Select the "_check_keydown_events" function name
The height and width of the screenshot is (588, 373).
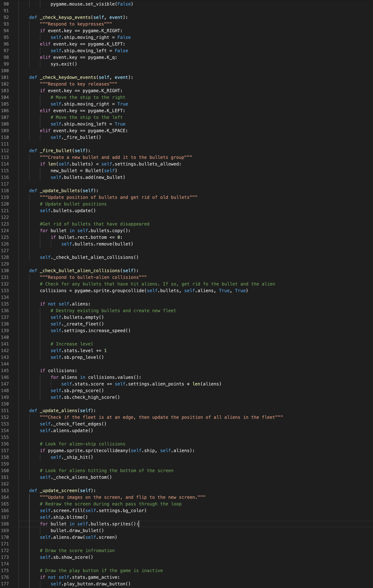pyautogui.click(x=68, y=77)
